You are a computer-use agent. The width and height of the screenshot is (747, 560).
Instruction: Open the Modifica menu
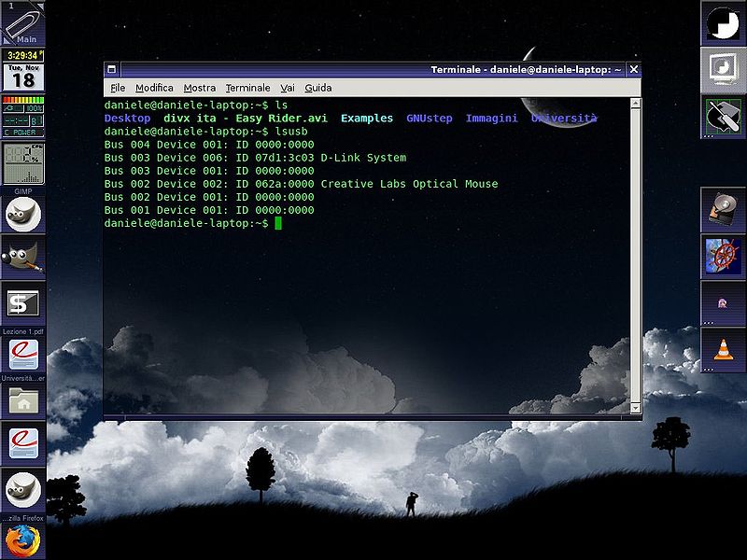pyautogui.click(x=154, y=88)
